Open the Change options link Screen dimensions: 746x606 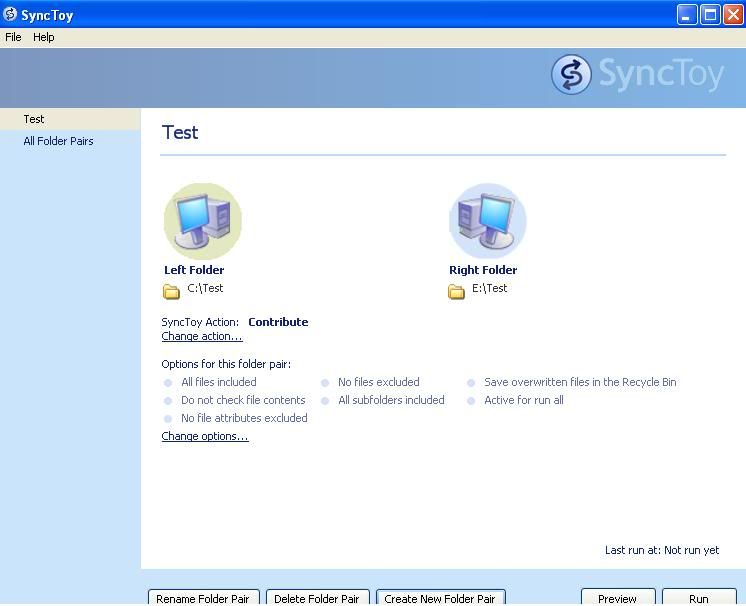[205, 436]
